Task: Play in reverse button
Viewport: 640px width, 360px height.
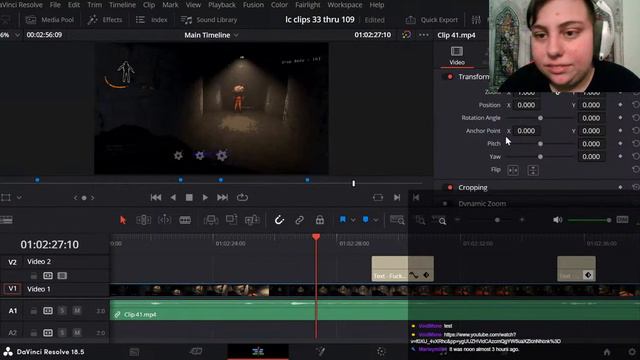Action: 173,198
